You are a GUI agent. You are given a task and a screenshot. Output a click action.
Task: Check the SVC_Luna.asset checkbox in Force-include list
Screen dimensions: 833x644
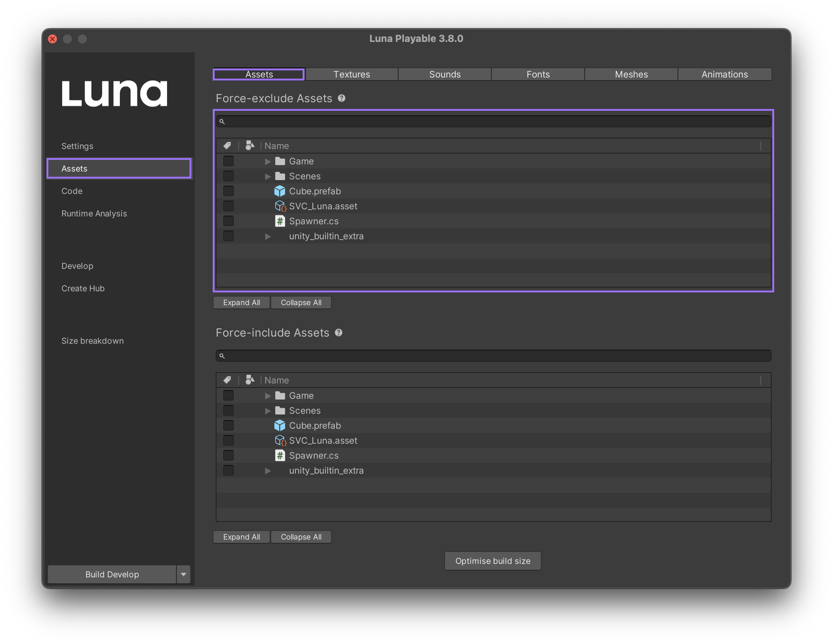tap(228, 440)
